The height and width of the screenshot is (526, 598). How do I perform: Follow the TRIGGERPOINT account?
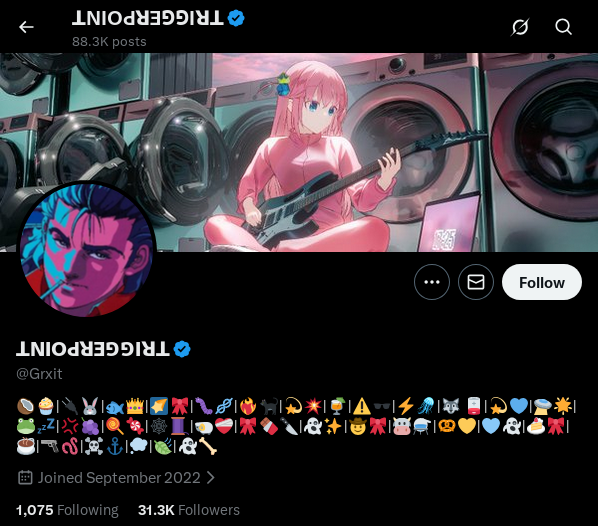click(x=542, y=282)
